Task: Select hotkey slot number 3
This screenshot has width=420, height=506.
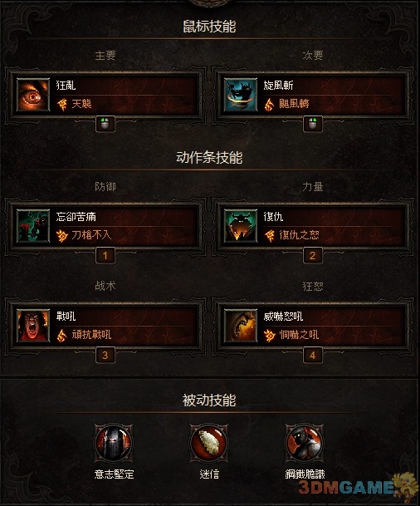Action: pos(105,356)
